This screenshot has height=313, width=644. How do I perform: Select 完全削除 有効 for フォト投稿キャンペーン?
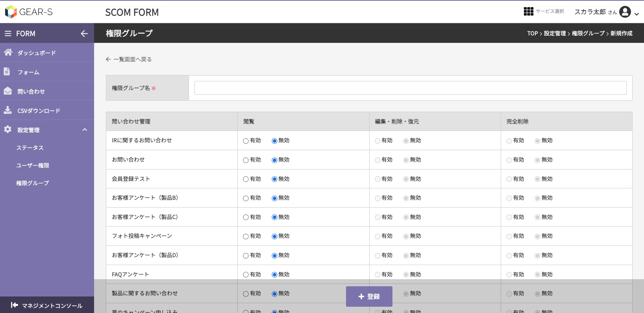(509, 236)
